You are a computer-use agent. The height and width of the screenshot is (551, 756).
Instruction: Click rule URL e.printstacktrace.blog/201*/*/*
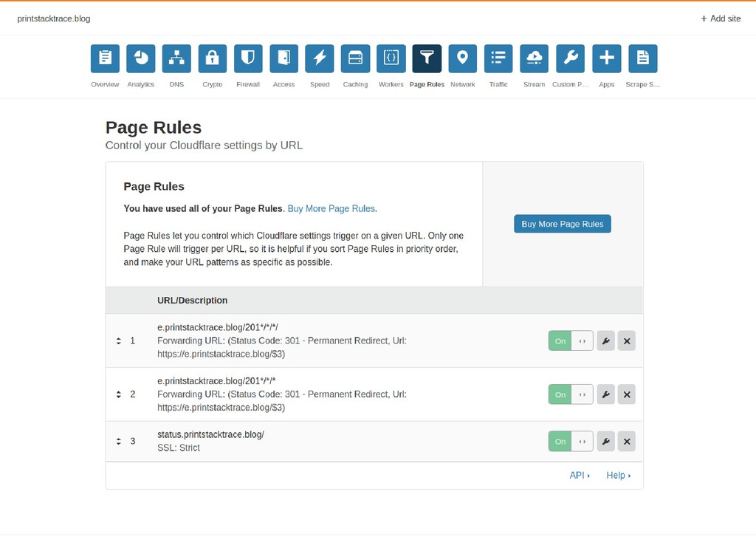point(216,380)
